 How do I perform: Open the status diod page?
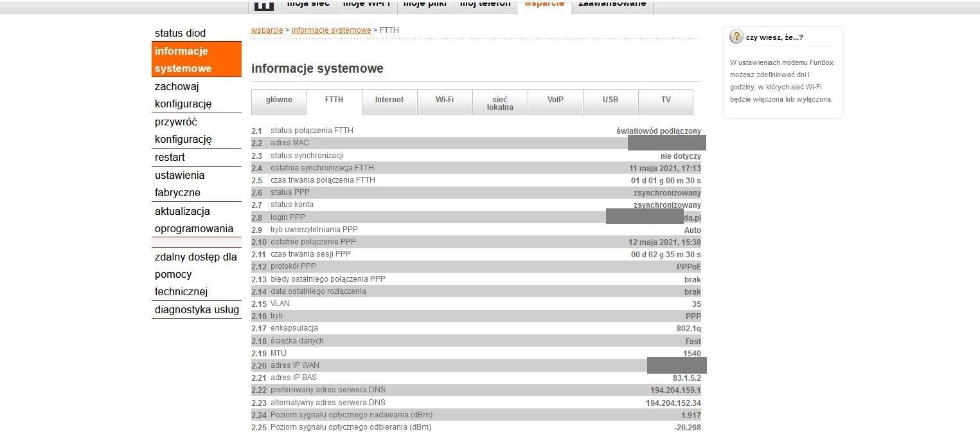[179, 33]
